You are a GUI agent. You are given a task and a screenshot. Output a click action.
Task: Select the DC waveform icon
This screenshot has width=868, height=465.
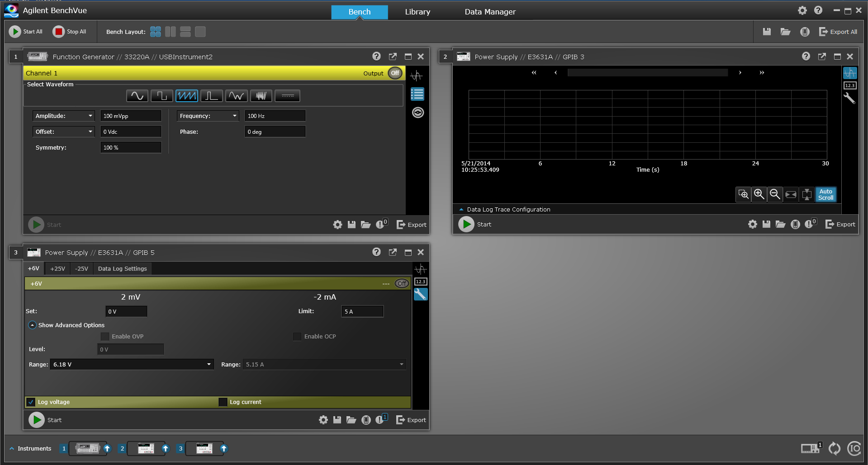point(288,96)
